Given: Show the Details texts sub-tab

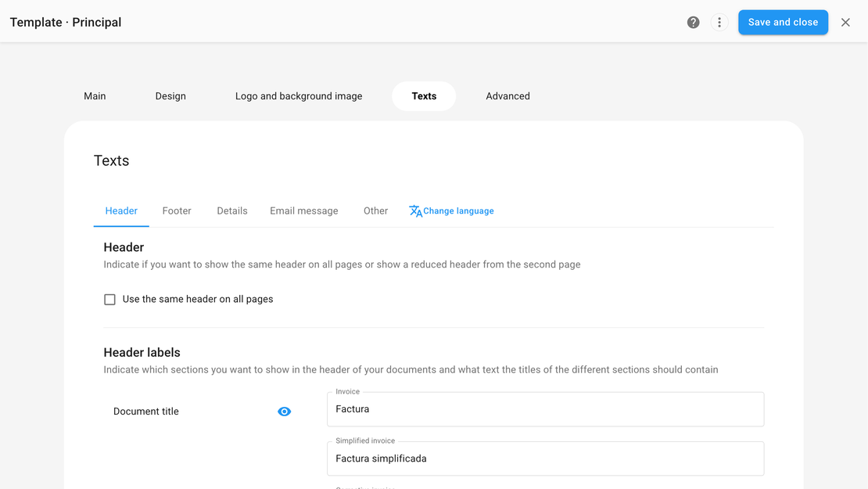Looking at the screenshot, I should pos(232,211).
